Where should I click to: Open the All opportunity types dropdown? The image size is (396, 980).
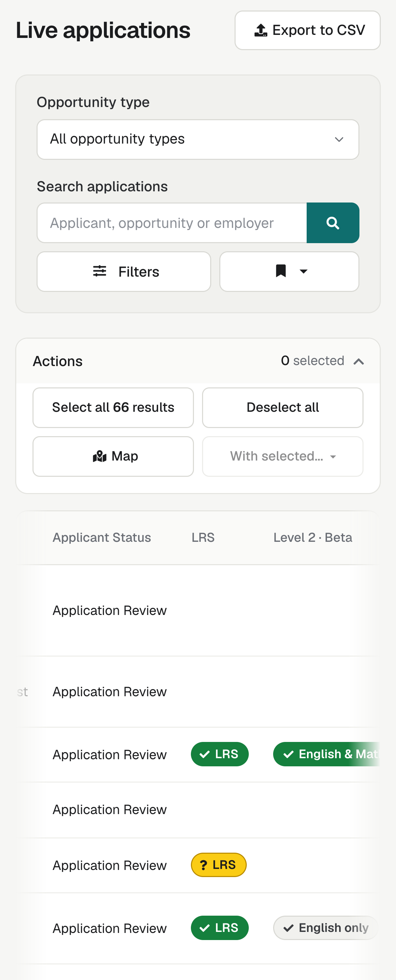click(198, 140)
